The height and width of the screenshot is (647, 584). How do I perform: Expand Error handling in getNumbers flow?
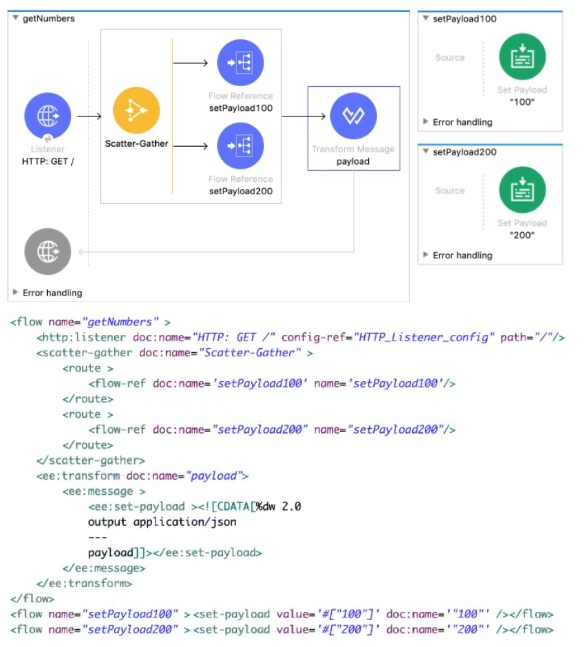point(15,292)
